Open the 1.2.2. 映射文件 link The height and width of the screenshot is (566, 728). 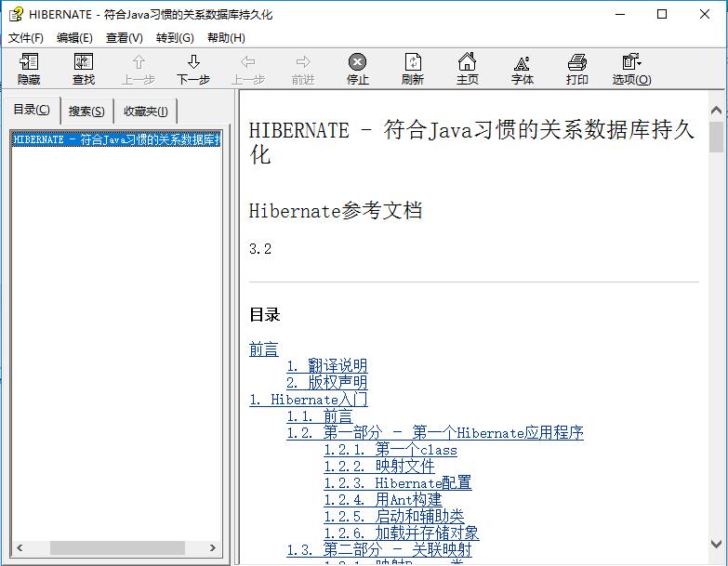379,467
